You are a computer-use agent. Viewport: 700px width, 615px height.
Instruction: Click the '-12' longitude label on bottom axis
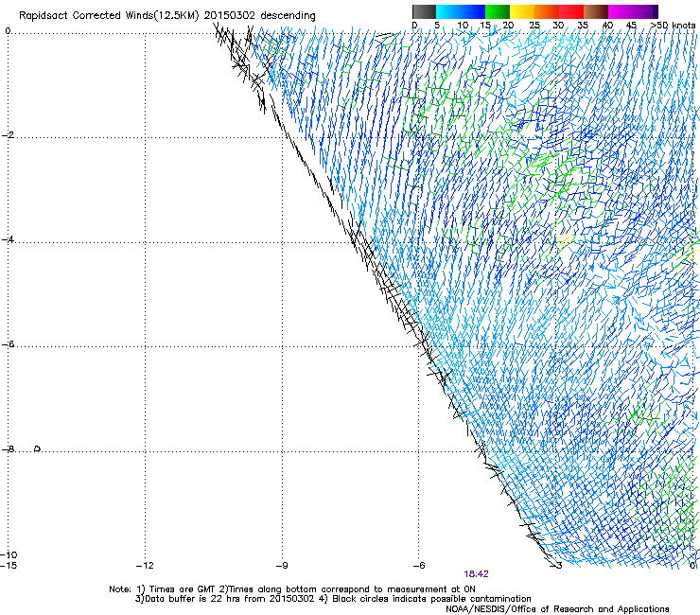click(x=145, y=566)
